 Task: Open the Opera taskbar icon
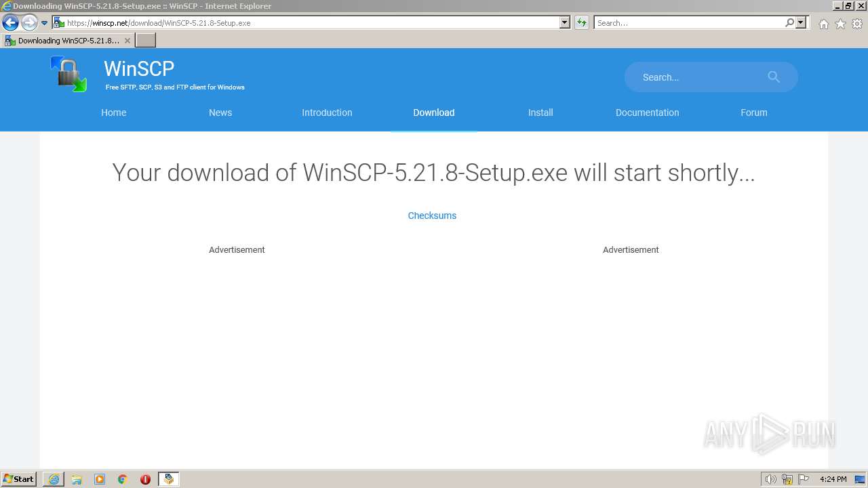coord(145,479)
